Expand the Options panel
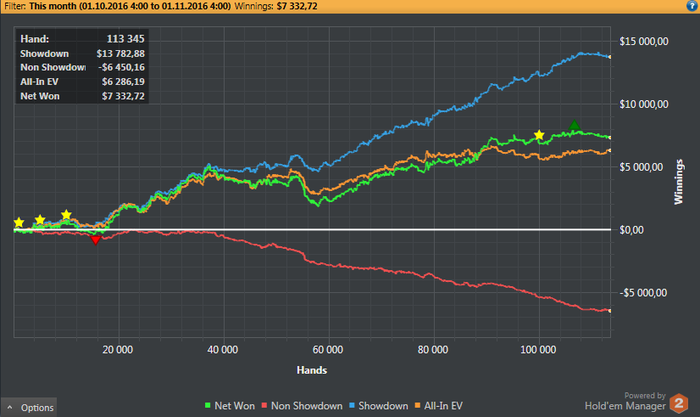The image size is (700, 417). coord(29,407)
